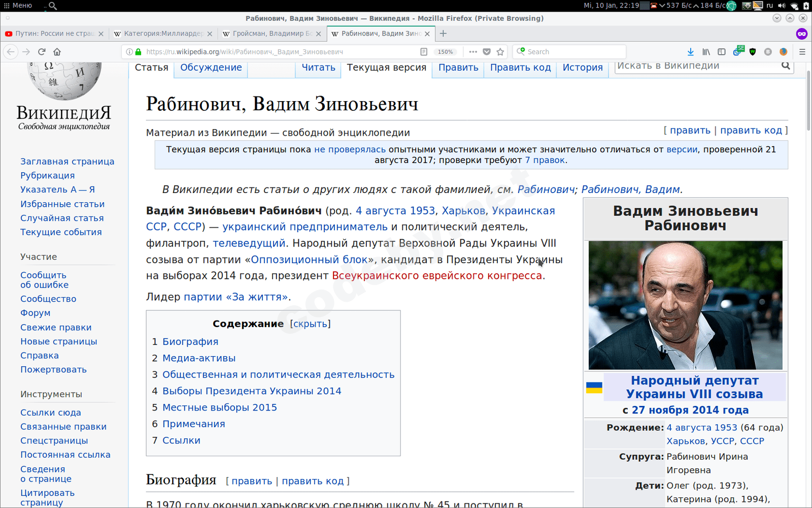
Task: Enter Reader View for the article
Action: tap(423, 51)
